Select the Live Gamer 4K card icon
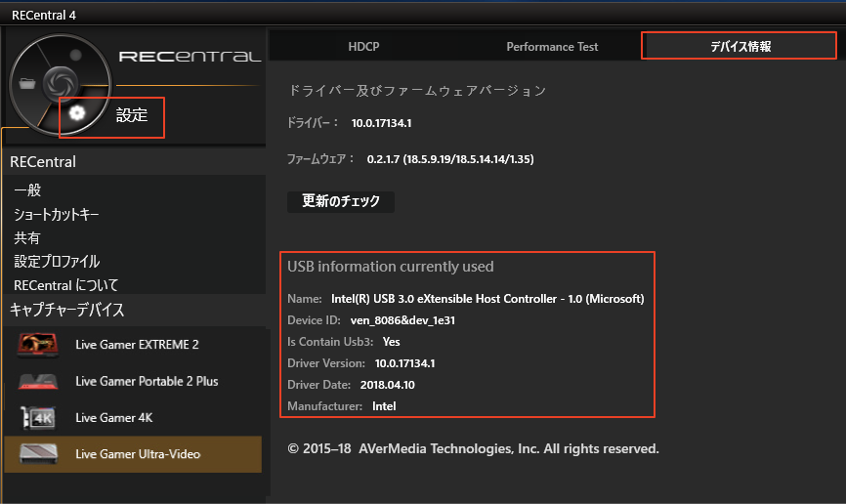The height and width of the screenshot is (504, 846). pos(38,418)
